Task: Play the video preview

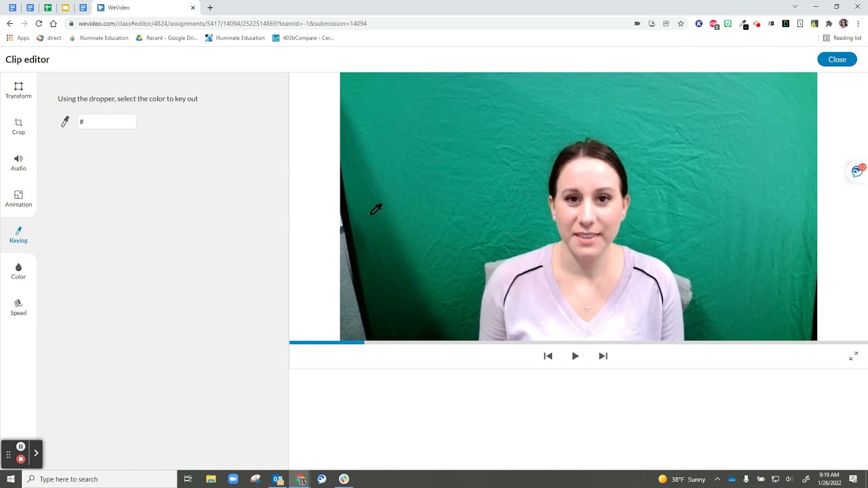Action: tap(575, 356)
